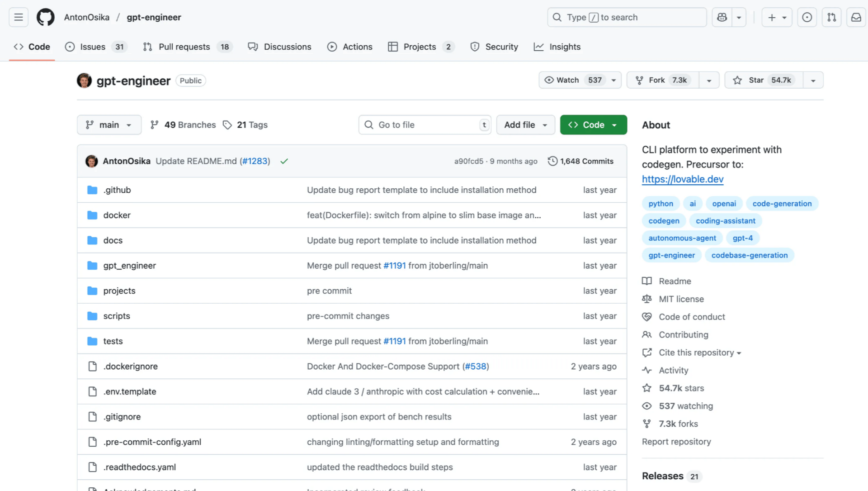
Task: Open the notifications inbox icon
Action: click(x=856, y=17)
